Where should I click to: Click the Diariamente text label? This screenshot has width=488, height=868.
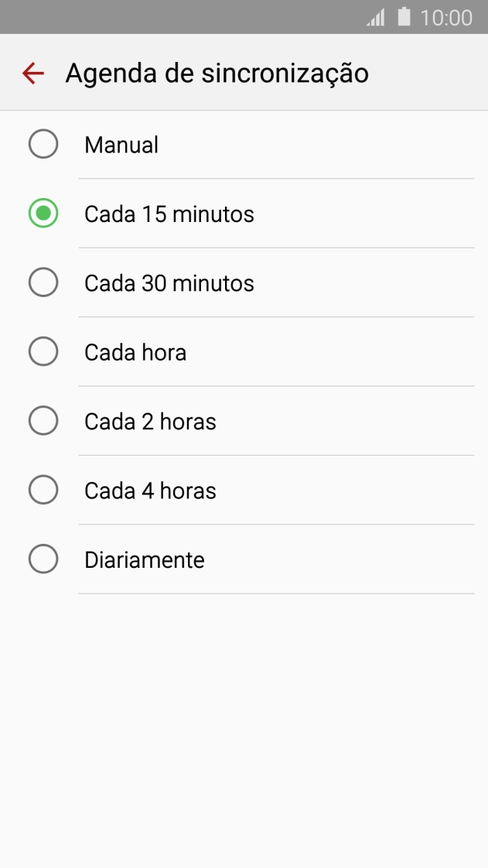coord(145,559)
